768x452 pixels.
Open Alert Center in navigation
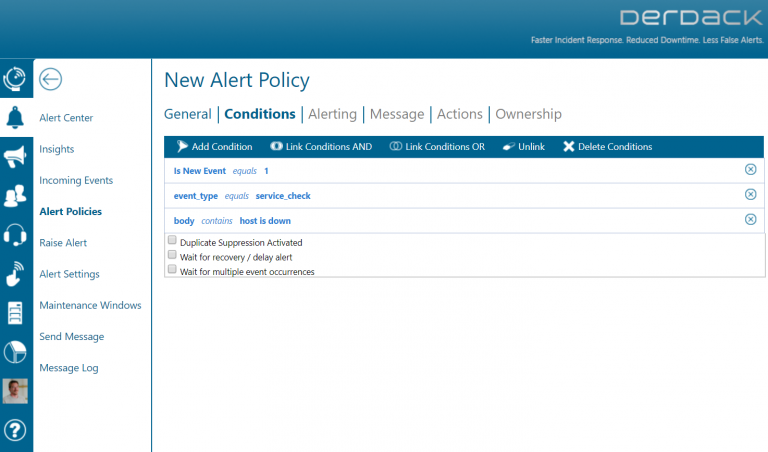click(x=66, y=118)
